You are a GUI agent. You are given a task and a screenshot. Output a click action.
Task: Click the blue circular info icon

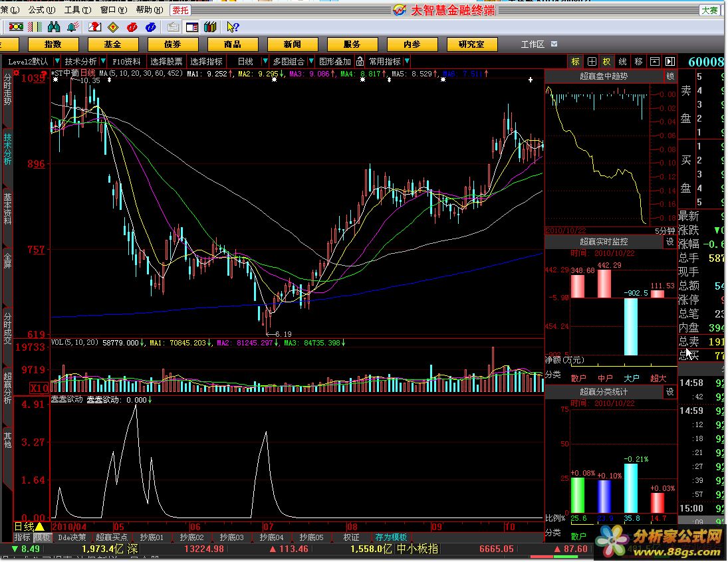(x=150, y=27)
